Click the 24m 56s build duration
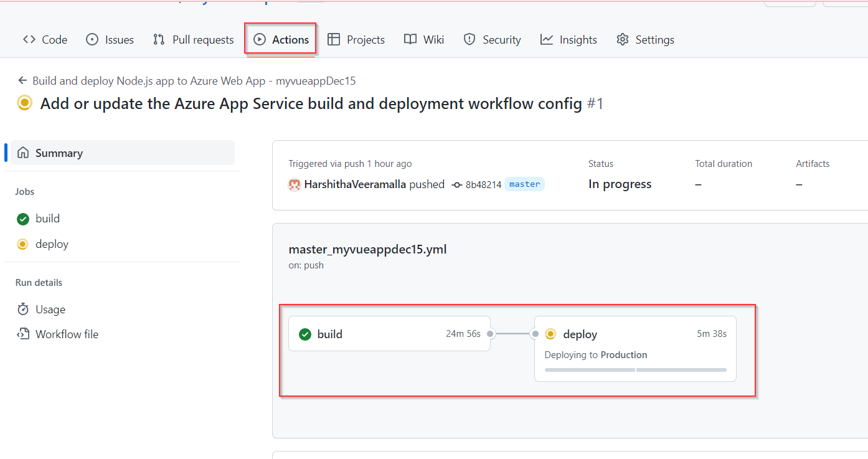 point(463,334)
